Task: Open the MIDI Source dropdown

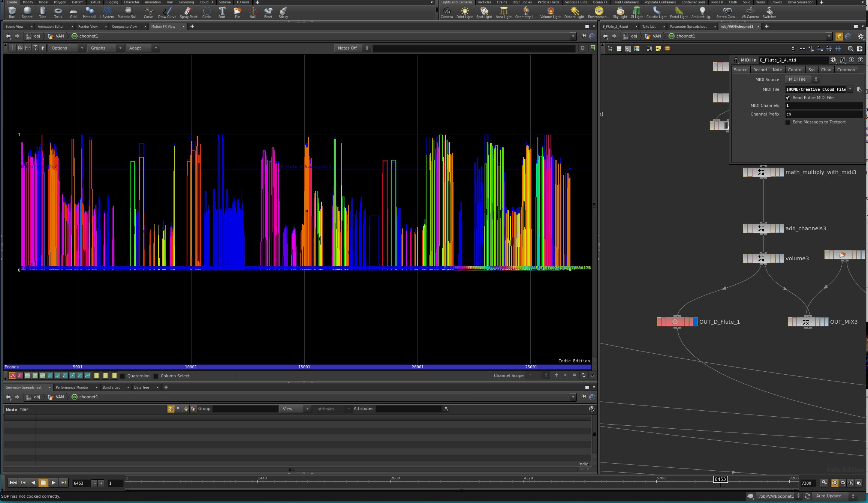Action: [x=802, y=79]
